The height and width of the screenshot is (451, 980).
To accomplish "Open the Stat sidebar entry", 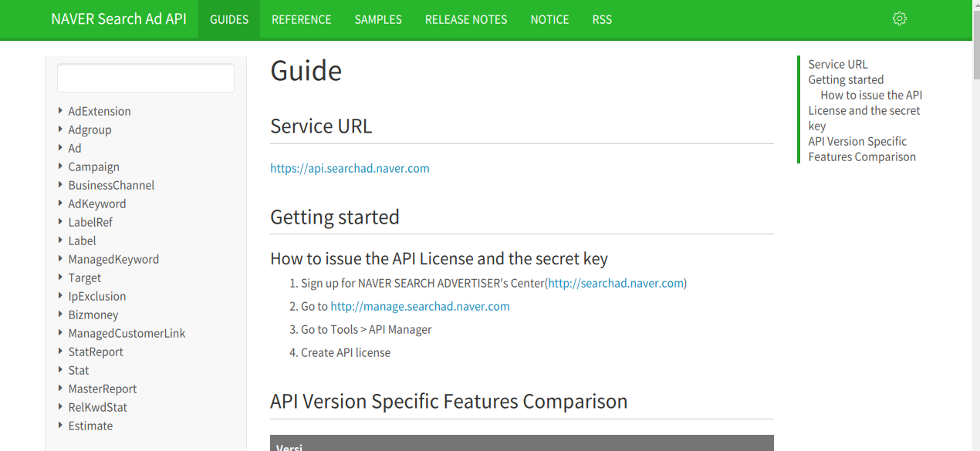I will click(79, 370).
